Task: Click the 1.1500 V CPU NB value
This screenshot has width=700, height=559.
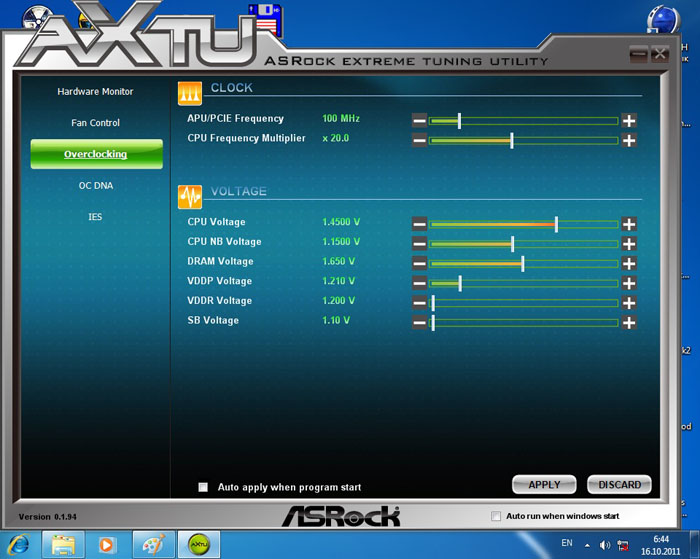Action: tap(341, 242)
